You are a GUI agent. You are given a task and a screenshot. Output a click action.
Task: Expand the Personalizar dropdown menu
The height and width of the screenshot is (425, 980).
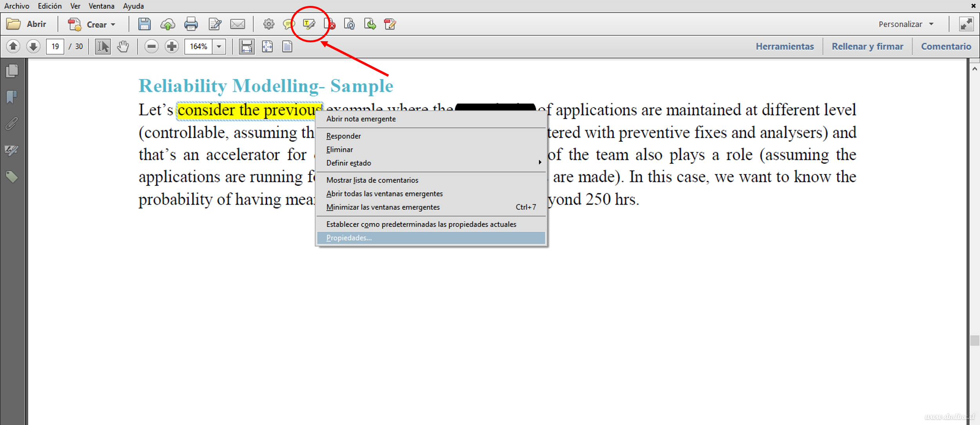(906, 24)
